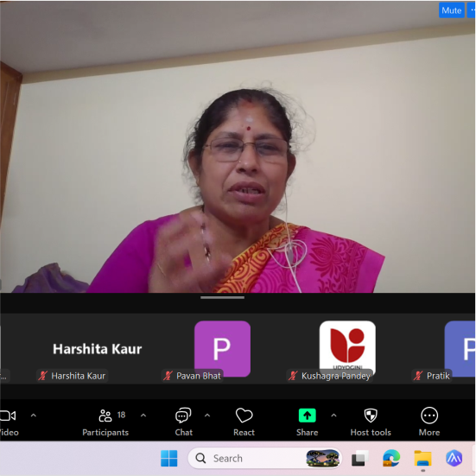The width and height of the screenshot is (476, 476).
Task: Launch Microsoft Edge from taskbar
Action: [x=391, y=458]
